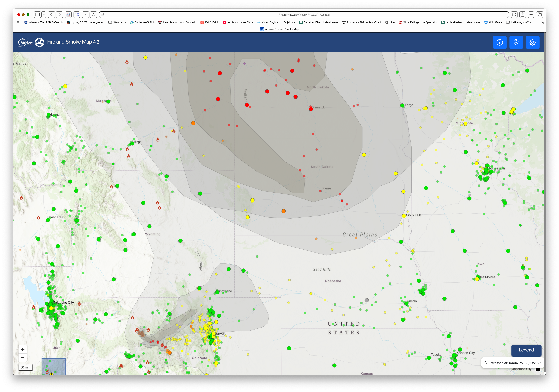
Task: Click the location pin search button
Action: pyautogui.click(x=516, y=42)
